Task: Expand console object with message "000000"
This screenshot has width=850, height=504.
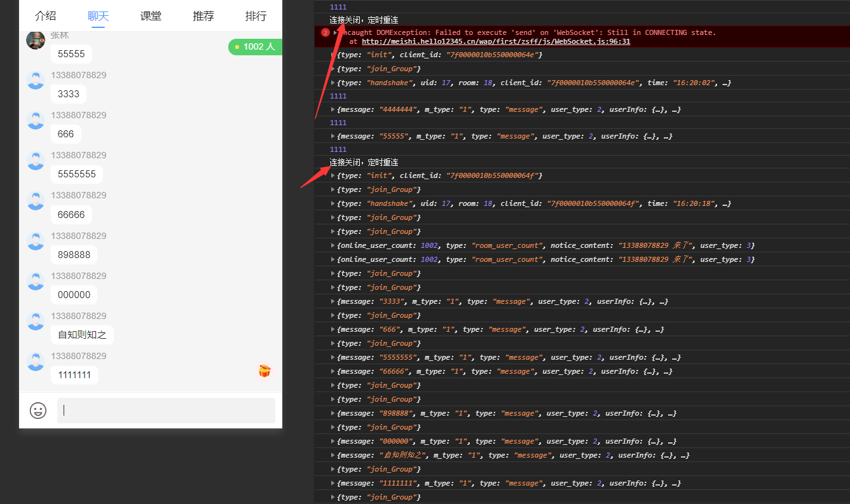Action: (x=333, y=441)
